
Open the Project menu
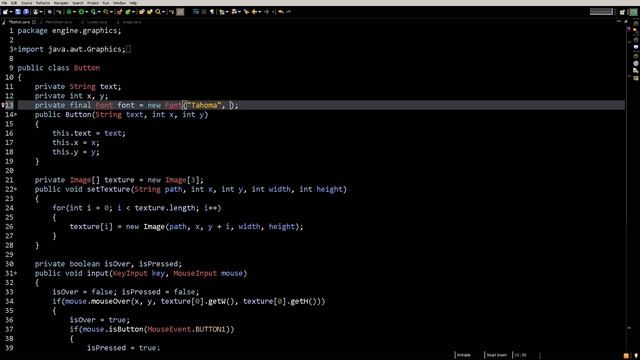(x=93, y=3)
